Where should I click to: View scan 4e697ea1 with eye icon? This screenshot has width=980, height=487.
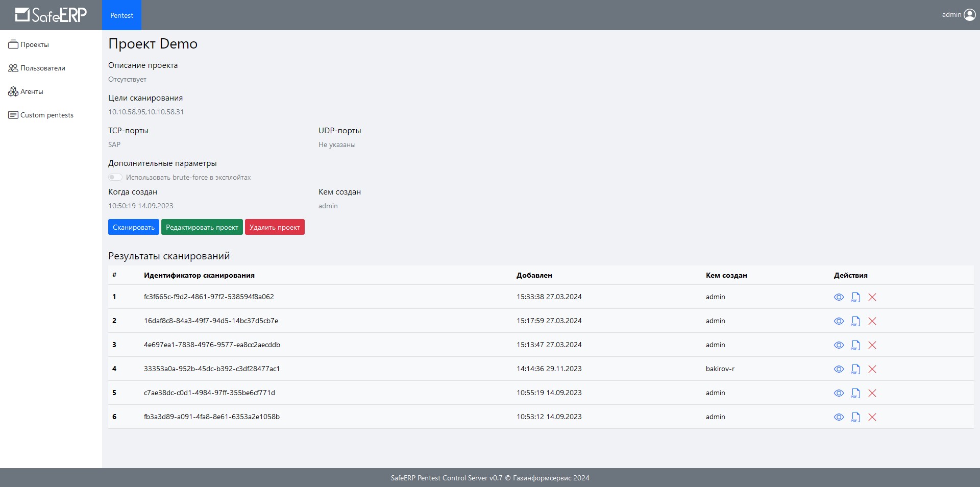pos(839,345)
